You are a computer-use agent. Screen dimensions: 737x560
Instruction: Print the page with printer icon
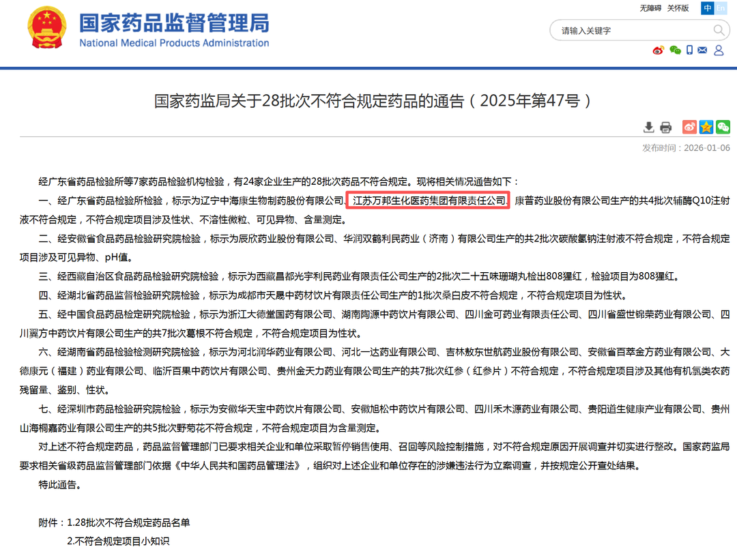[665, 128]
